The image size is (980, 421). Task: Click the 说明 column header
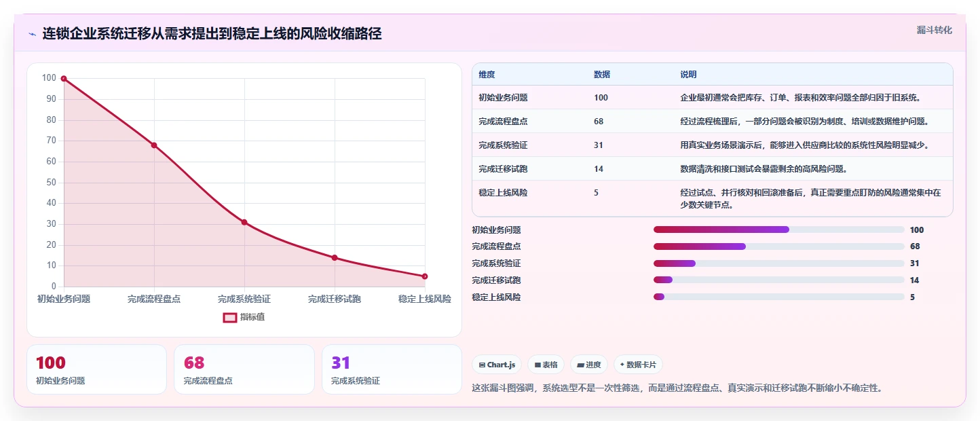688,75
